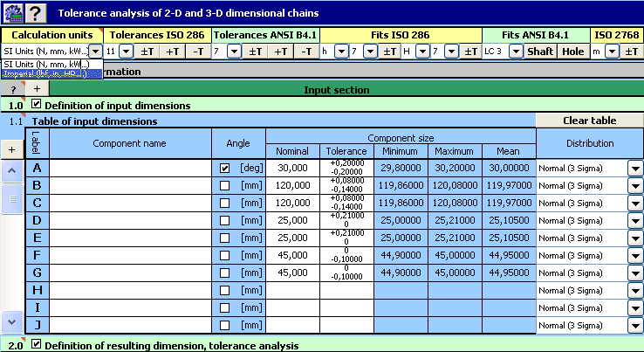Open ISO 286 tolerance grade 11 dropdown
The height and width of the screenshot is (352, 644).
click(126, 52)
